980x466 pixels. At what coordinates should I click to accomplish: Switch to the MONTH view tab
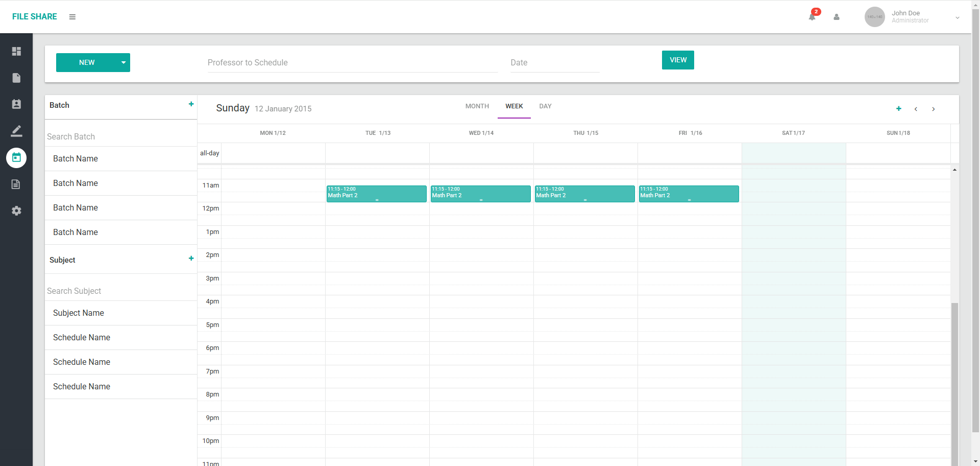point(477,106)
